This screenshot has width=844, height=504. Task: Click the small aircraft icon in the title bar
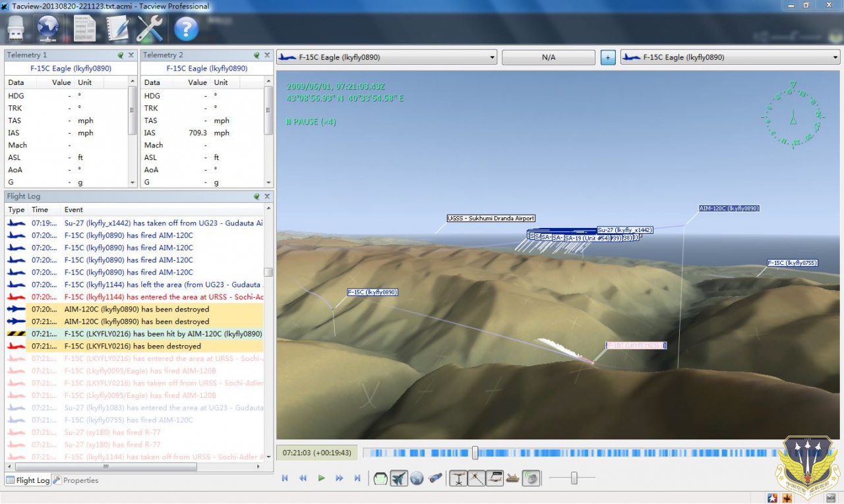(x=6, y=6)
